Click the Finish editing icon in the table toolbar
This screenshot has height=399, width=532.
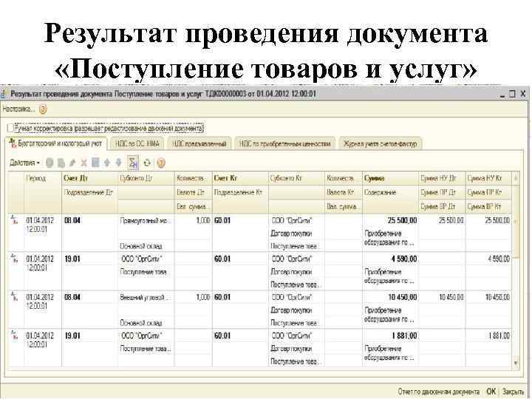point(95,163)
